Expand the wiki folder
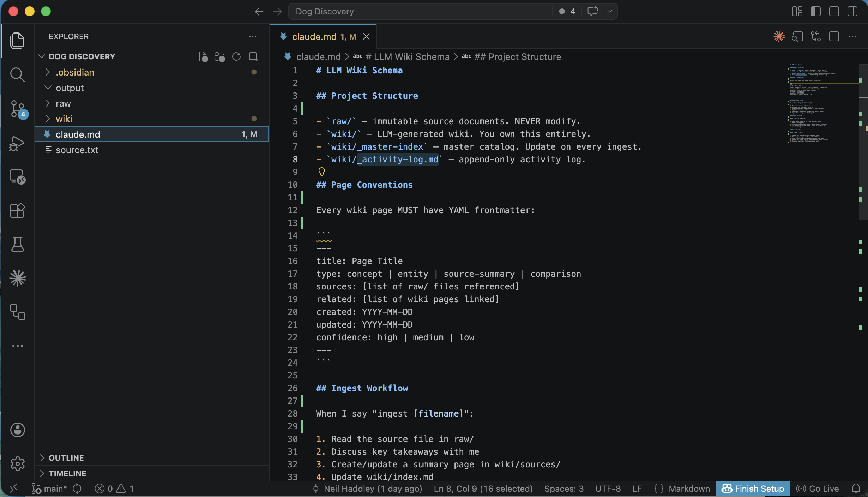 click(x=152, y=119)
